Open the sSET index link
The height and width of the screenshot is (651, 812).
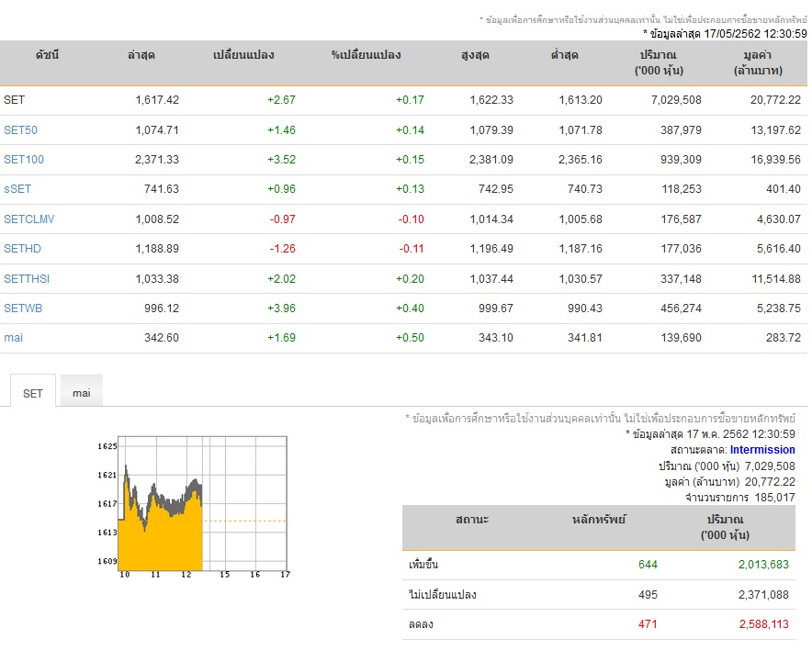click(x=17, y=189)
